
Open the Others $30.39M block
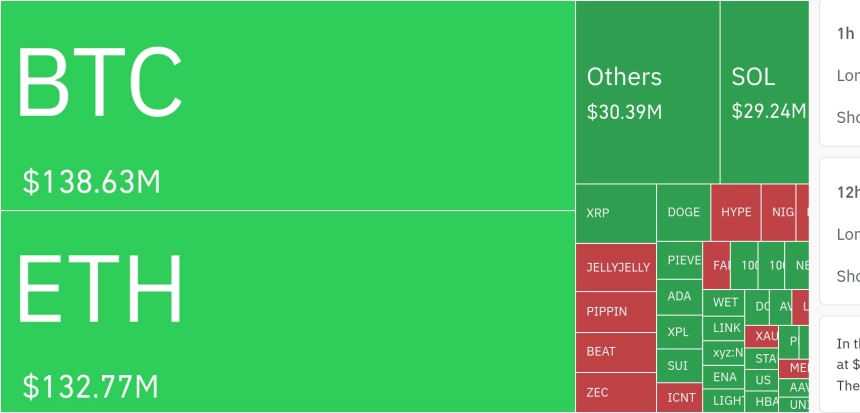[x=647, y=92]
